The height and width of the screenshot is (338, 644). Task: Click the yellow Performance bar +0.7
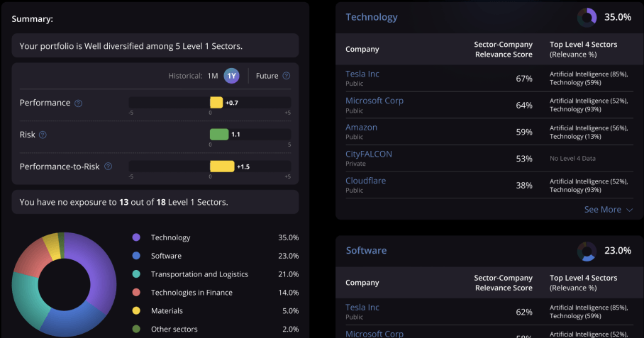tap(216, 103)
